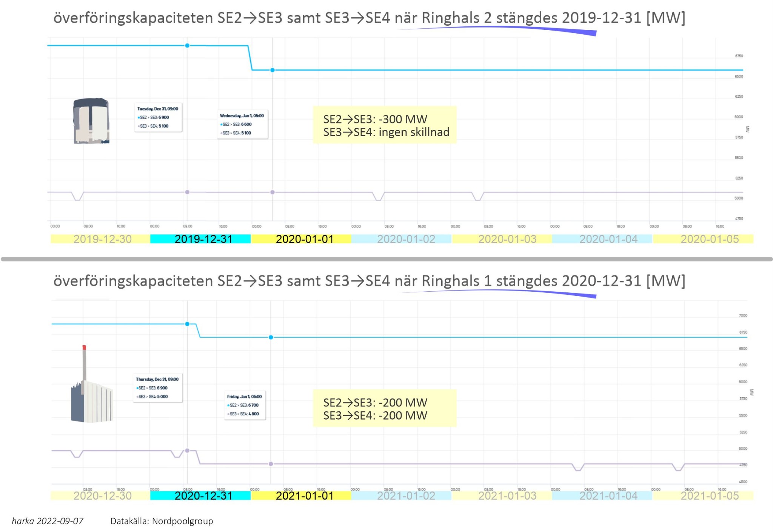The height and width of the screenshot is (532, 773).
Task: Click the Friday, Jan 1, 05:00 tooltip
Action: (x=245, y=405)
